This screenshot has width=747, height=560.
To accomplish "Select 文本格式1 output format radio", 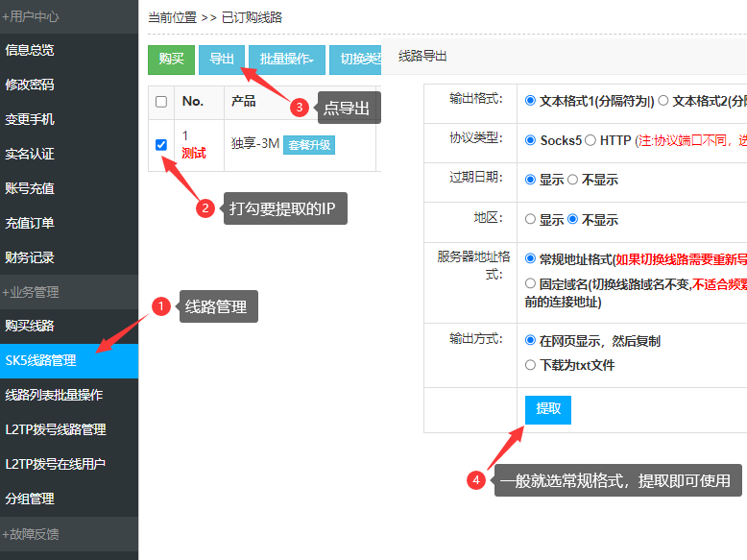I will [531, 101].
